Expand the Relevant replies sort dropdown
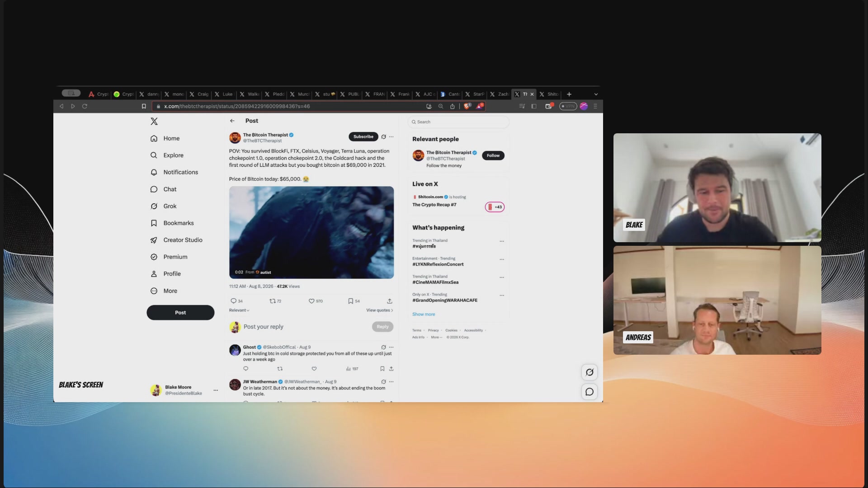 pyautogui.click(x=239, y=310)
